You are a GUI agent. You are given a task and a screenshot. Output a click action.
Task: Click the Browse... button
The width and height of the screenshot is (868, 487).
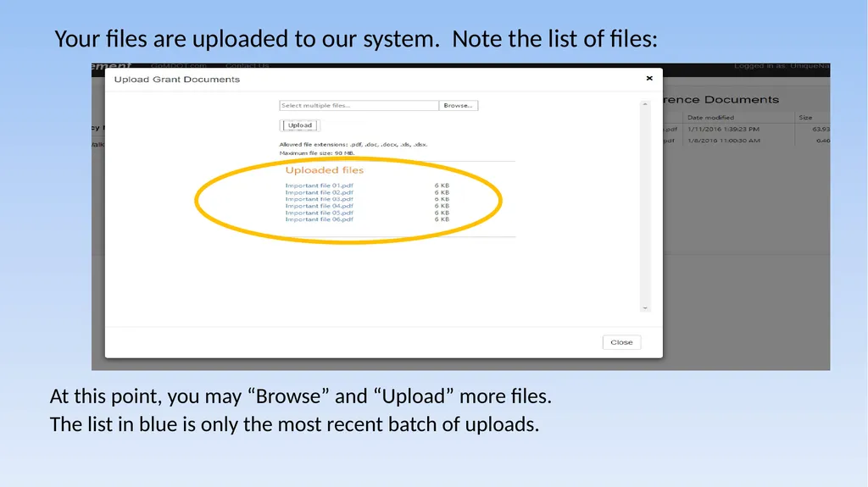point(459,105)
